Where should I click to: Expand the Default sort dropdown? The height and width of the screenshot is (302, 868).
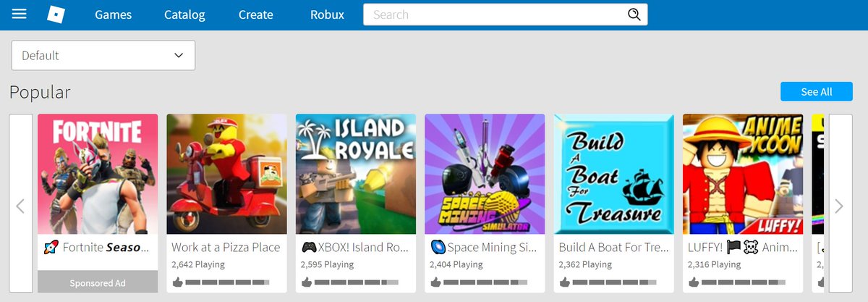pos(103,56)
